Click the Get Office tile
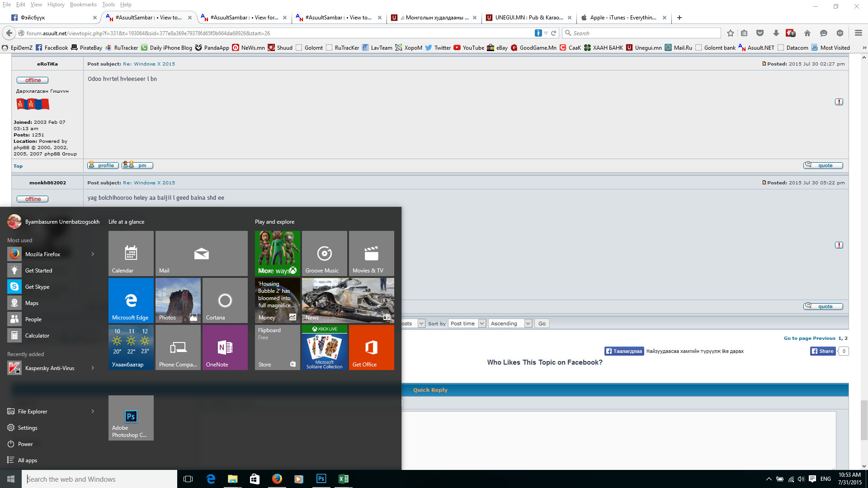The width and height of the screenshot is (868, 488). (x=371, y=347)
